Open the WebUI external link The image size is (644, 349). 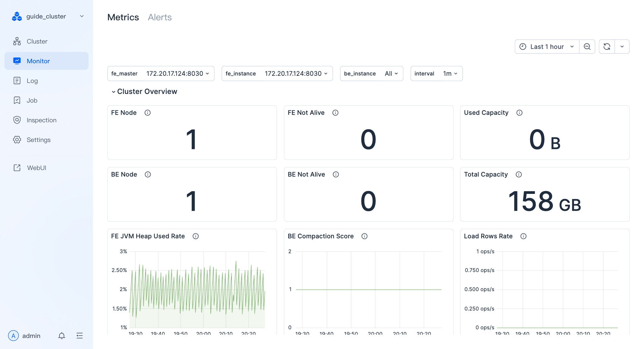(x=47, y=168)
